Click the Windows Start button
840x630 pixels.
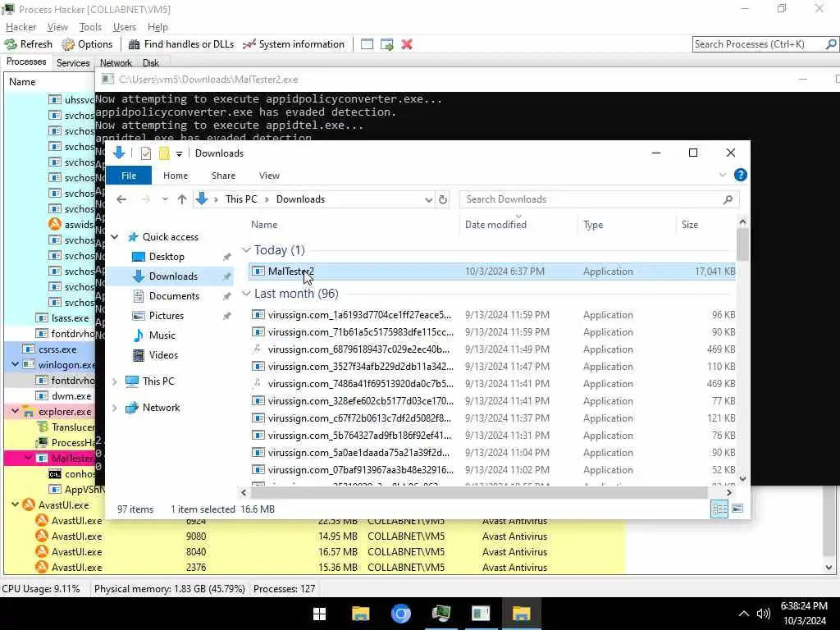pyautogui.click(x=320, y=614)
